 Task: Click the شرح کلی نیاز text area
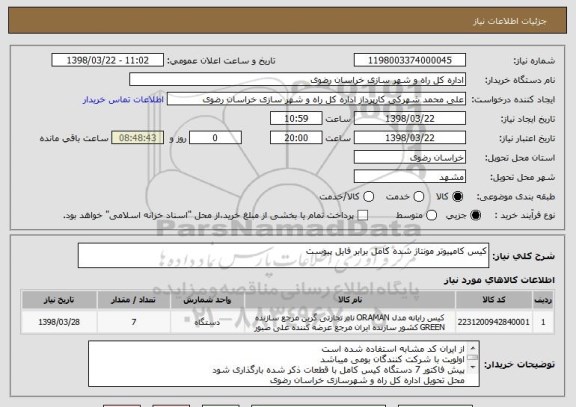[x=283, y=255]
